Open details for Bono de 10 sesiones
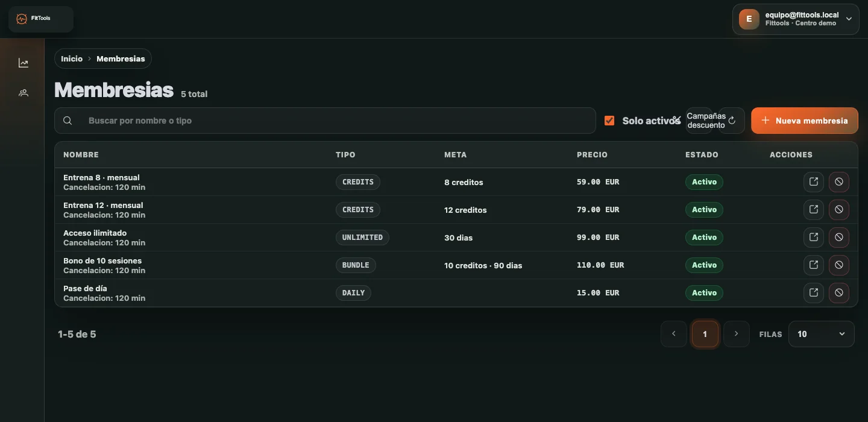 [x=814, y=265]
